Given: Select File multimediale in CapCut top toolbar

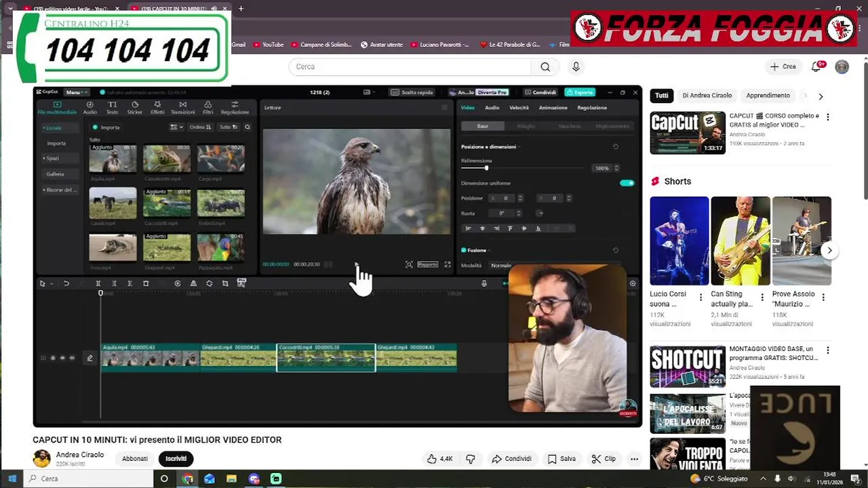Looking at the screenshot, I should pos(57,108).
